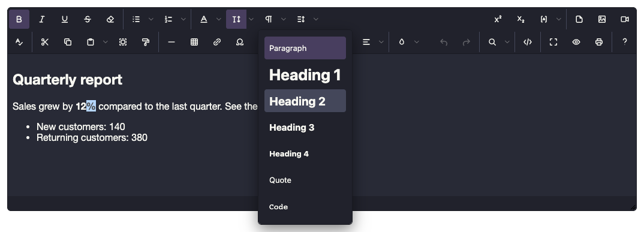Click the insert link icon
The width and height of the screenshot is (644, 232).
point(217,42)
